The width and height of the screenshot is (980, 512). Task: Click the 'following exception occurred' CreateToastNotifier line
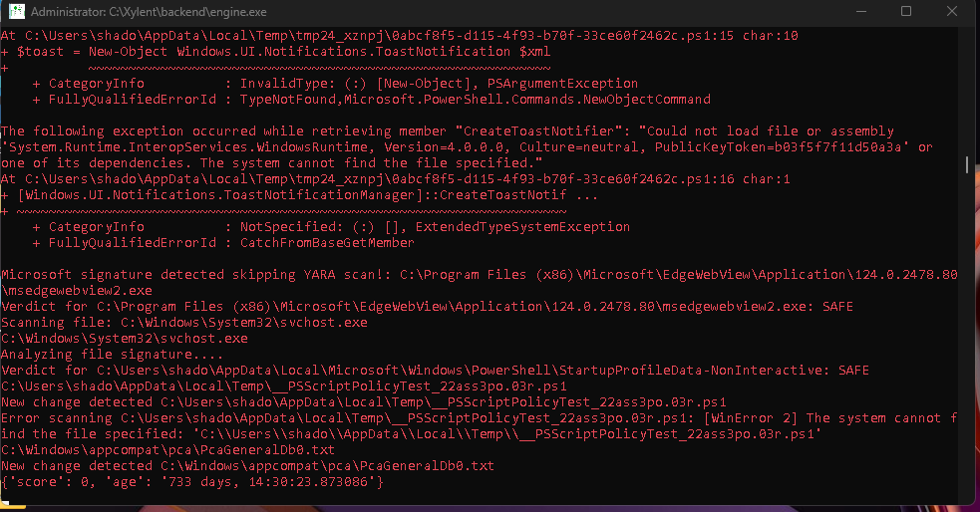(x=447, y=130)
